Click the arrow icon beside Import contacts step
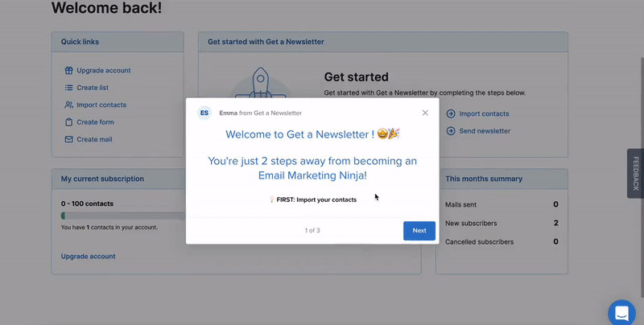Screen dimensions: 644x325 click(451, 114)
